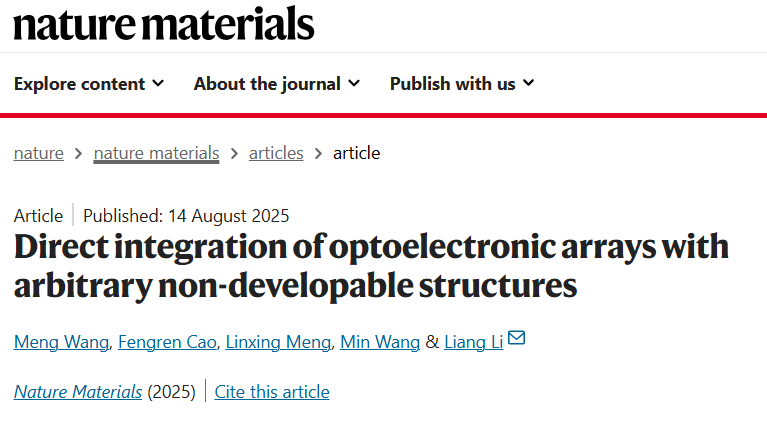
Task: Select author Min Wang link
Action: [380, 342]
